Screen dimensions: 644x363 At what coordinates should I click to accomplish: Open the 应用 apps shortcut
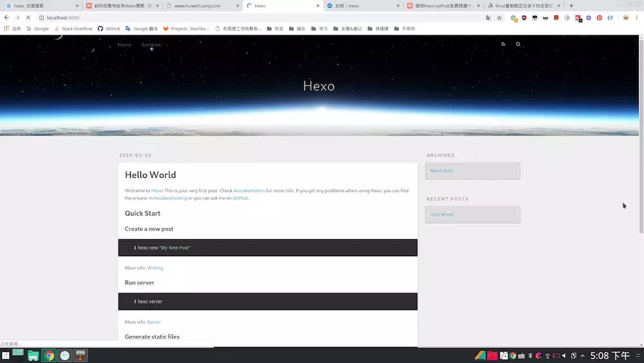click(x=12, y=29)
